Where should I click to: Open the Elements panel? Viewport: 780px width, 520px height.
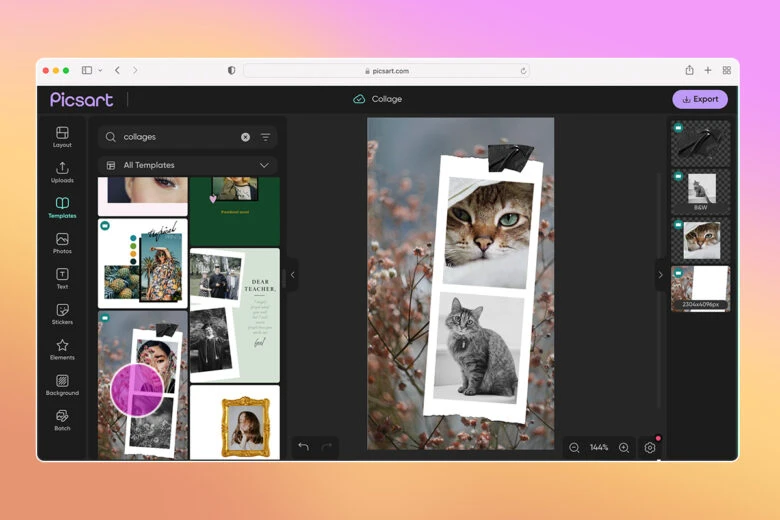62,349
